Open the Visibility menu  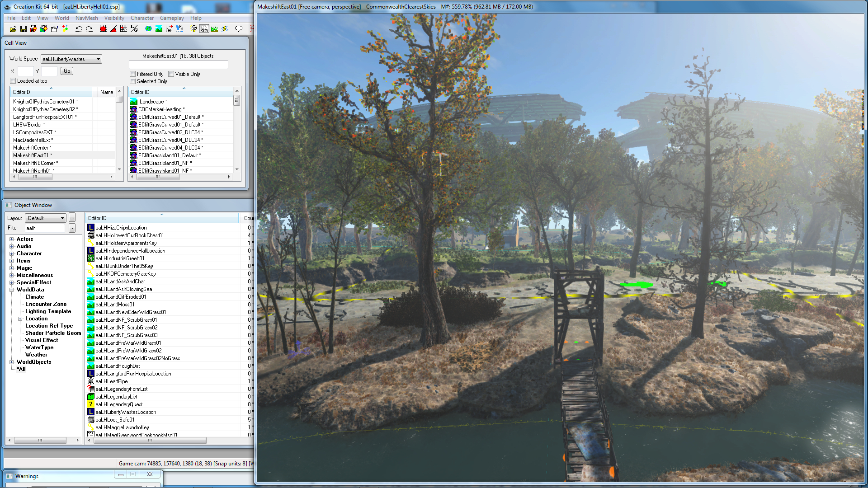coord(114,18)
